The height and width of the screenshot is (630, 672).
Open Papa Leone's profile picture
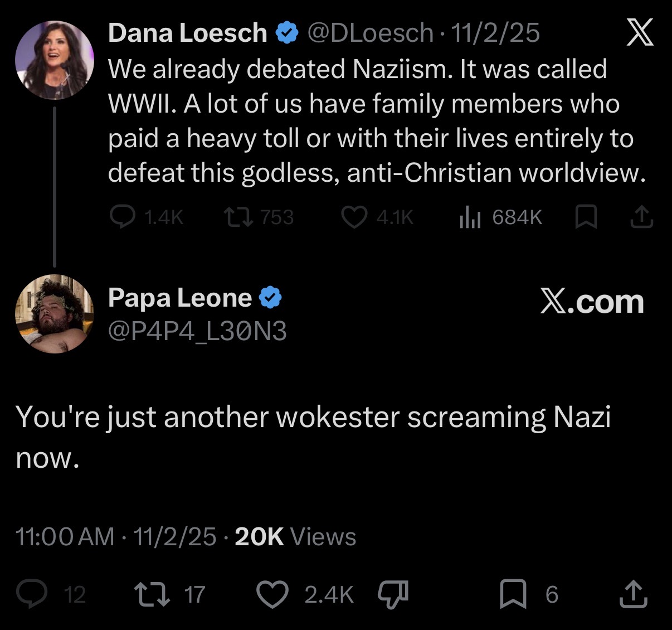55,314
